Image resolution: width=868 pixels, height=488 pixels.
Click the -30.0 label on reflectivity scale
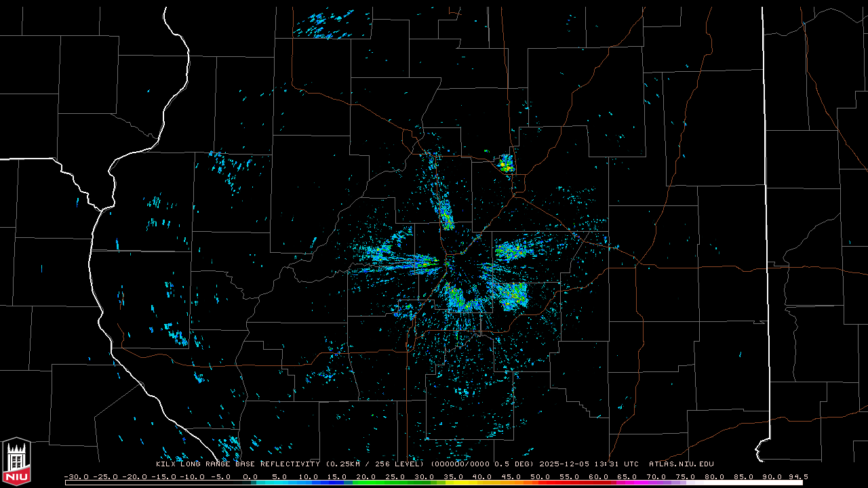76,476
